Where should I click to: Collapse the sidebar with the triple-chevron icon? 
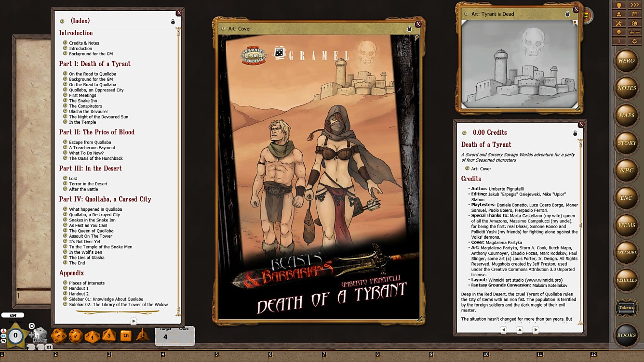point(634,5)
